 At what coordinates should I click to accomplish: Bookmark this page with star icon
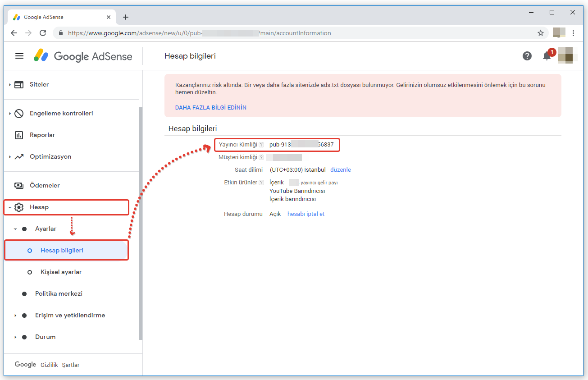[540, 33]
